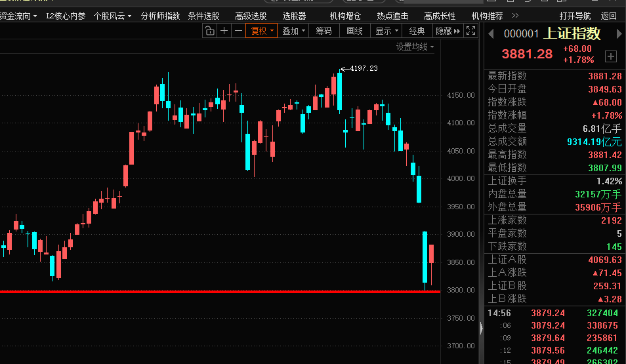Open the 条件选股 menu item
The height and width of the screenshot is (364, 626).
203,15
